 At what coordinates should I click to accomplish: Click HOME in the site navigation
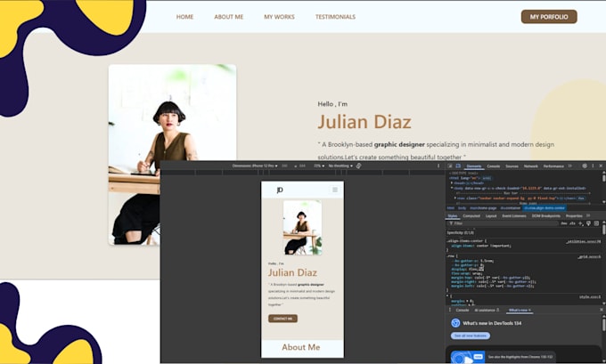tap(184, 17)
